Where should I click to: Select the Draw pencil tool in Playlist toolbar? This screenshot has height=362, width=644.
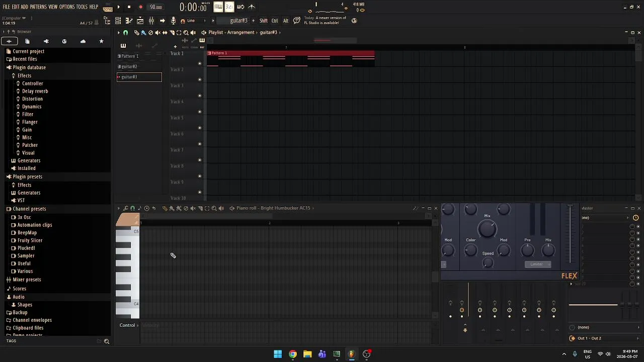(136, 33)
